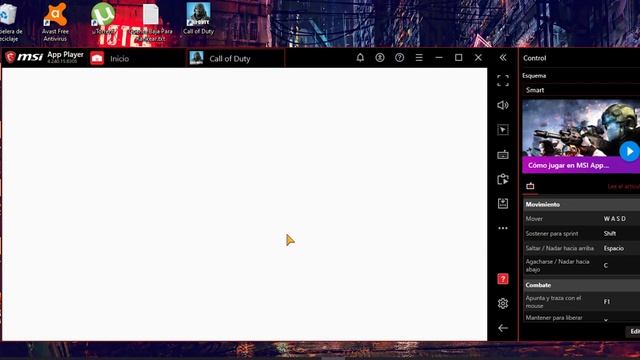Open the Avast Free Antivirus desktop icon

[55, 22]
